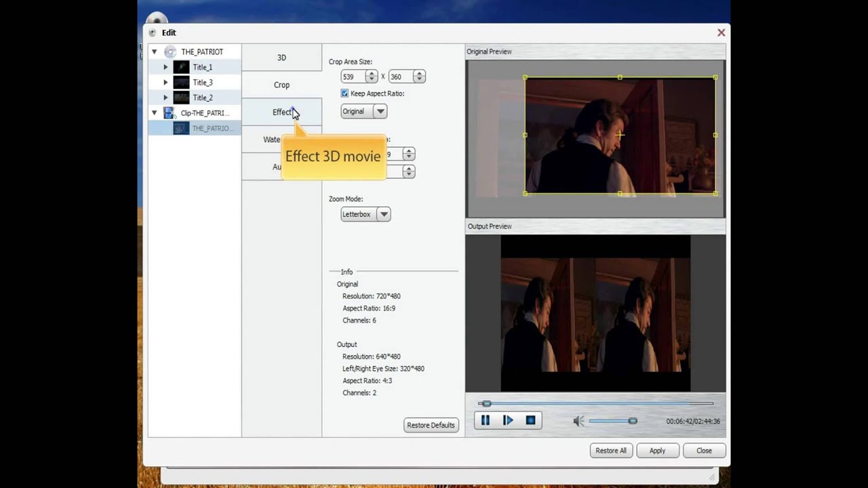Click the red X to close Edit window
The height and width of the screenshot is (488, 868).
722,33
